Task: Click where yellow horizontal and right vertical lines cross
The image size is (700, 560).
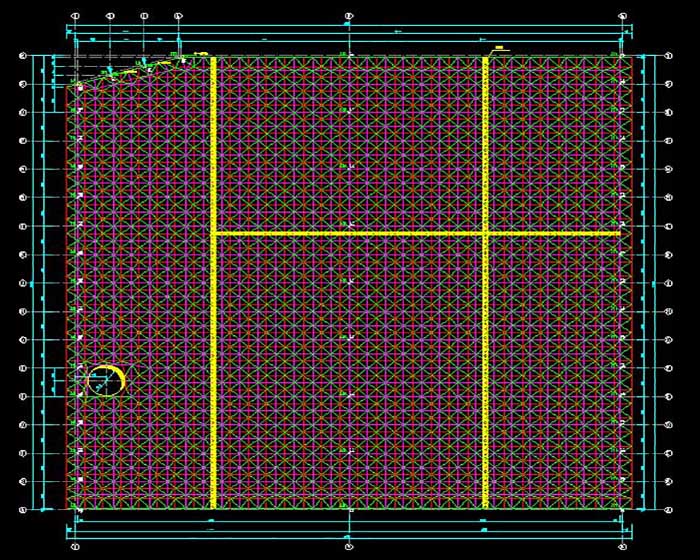Action: 486,233
